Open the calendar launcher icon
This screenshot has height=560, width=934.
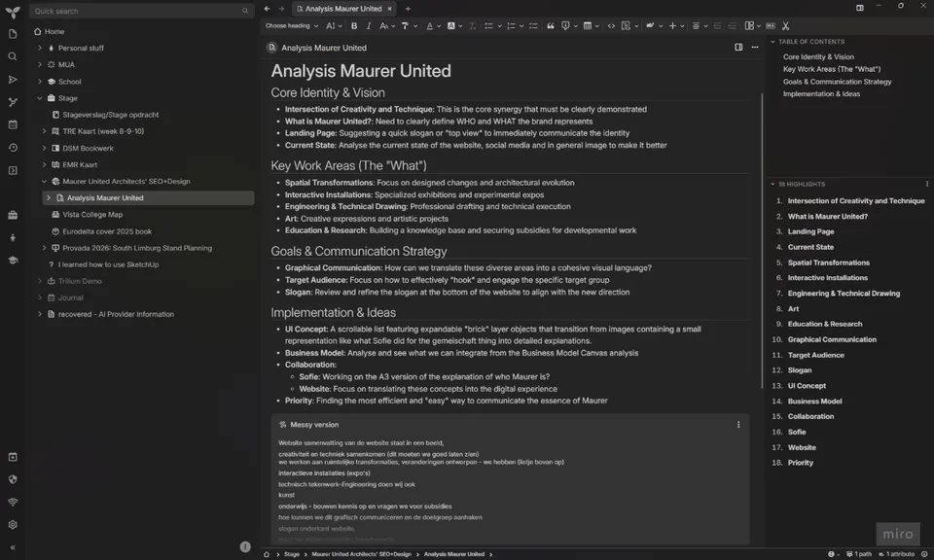(x=13, y=125)
